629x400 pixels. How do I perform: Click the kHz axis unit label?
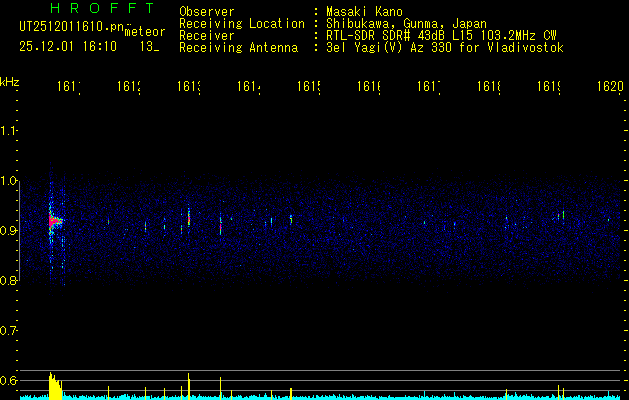click(10, 82)
